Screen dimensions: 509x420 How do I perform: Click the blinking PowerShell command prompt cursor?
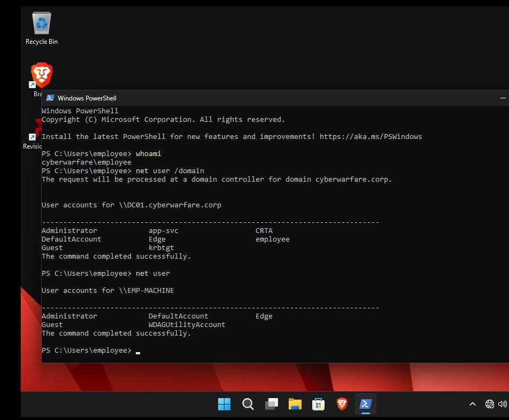coord(138,352)
